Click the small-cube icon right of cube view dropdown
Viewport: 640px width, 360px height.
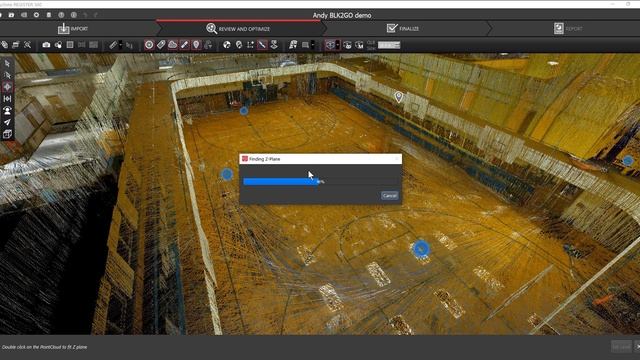(x=347, y=45)
